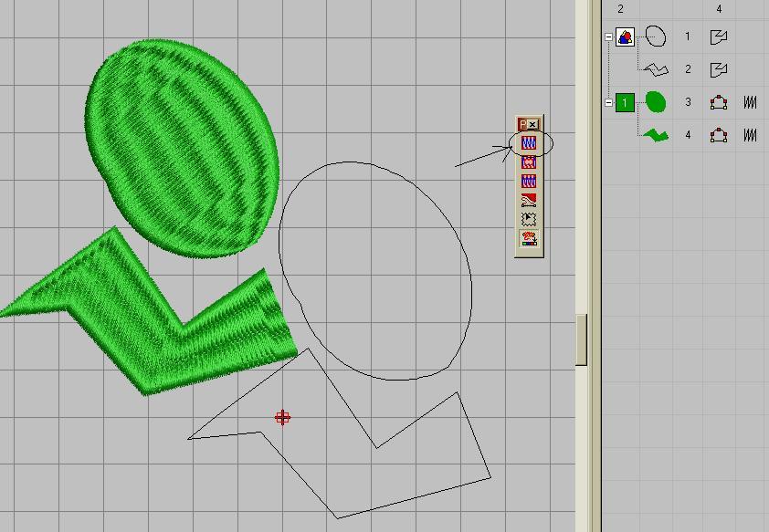The width and height of the screenshot is (769, 532).
Task: Select the dotted-outline arrow selection tool
Action: click(529, 220)
